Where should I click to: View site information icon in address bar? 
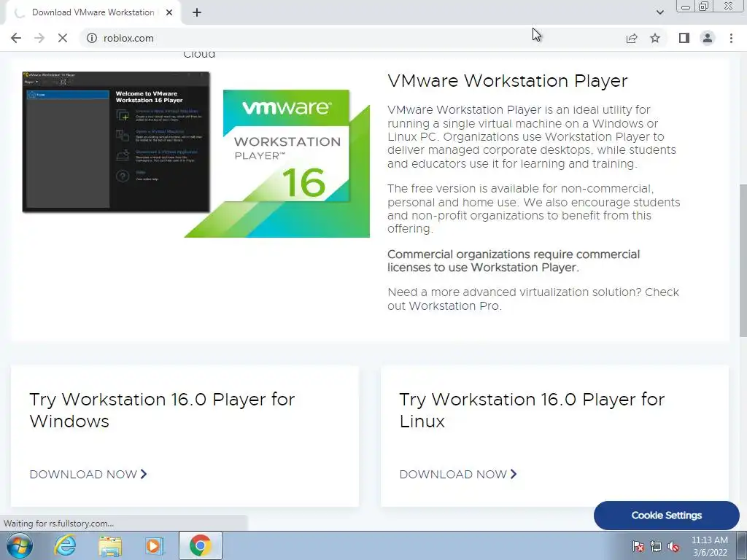(x=91, y=38)
